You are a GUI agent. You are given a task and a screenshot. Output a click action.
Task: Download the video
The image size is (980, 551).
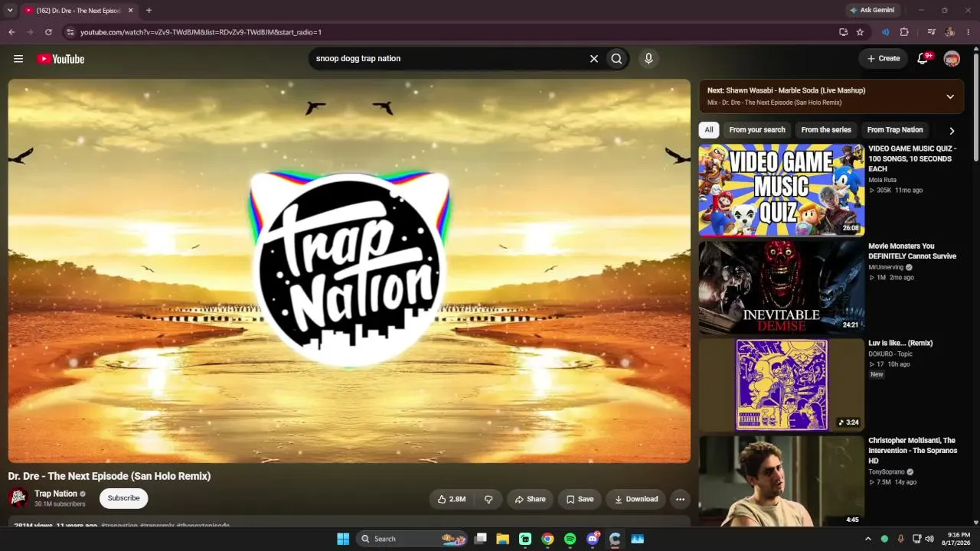(635, 499)
